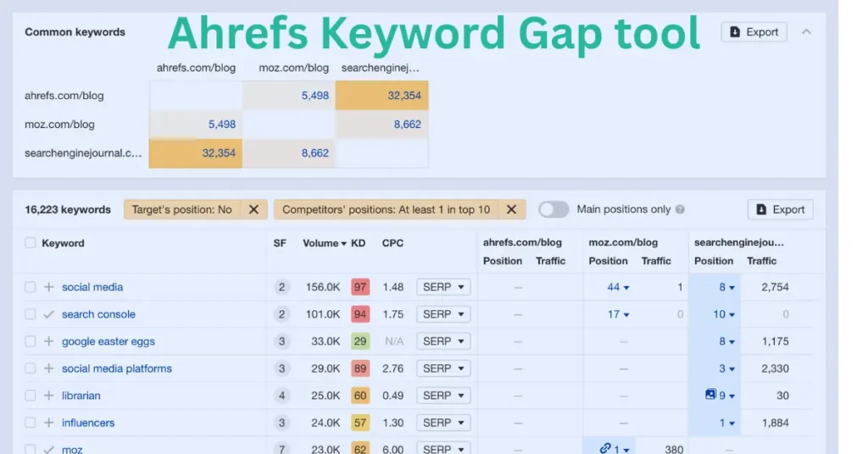Screen dimensions: 868x454
Task: Click the checkmark icon beside search console
Action: (x=48, y=314)
